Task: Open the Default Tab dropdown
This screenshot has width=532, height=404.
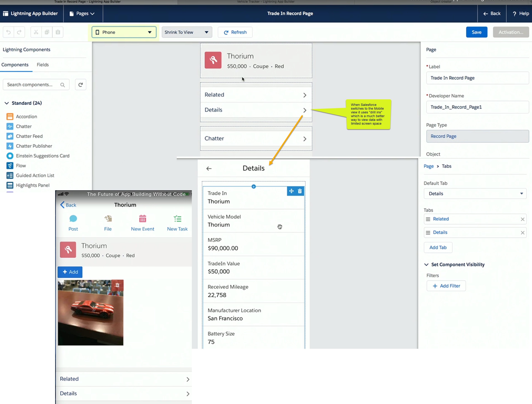Action: 475,194
